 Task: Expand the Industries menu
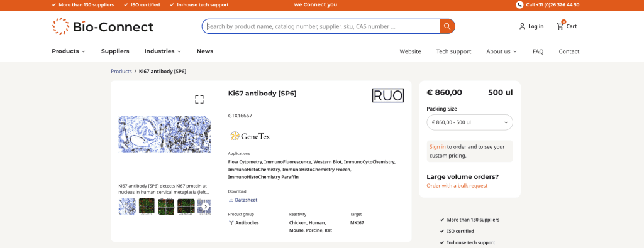coord(163,51)
